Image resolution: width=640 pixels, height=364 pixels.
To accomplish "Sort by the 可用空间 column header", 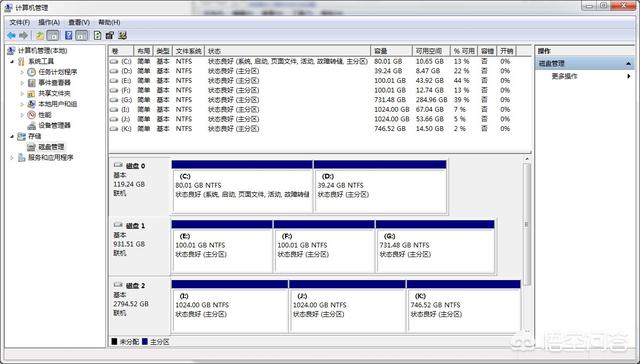I will pyautogui.click(x=431, y=51).
